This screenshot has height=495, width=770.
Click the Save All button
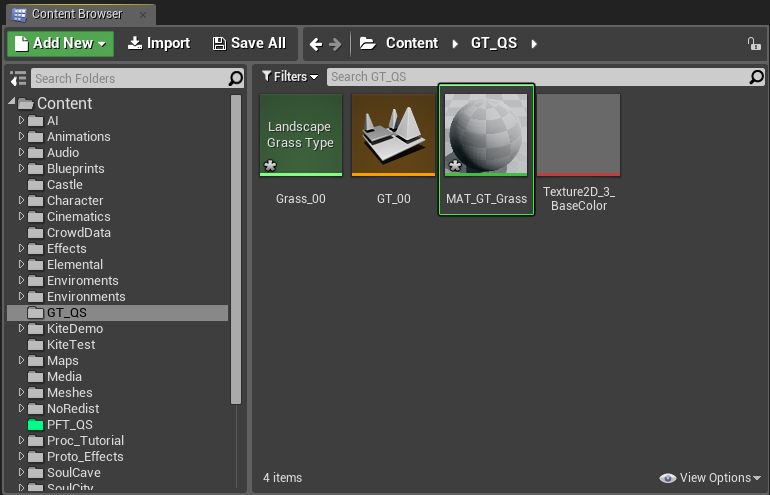pyautogui.click(x=249, y=44)
